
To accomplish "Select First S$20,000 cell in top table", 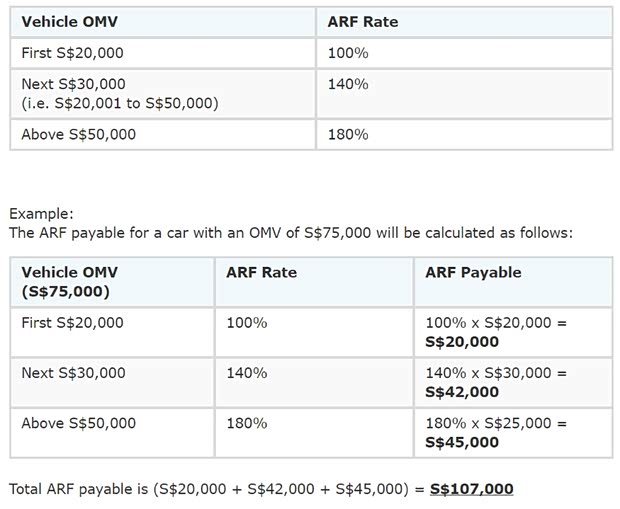I will 72,53.
